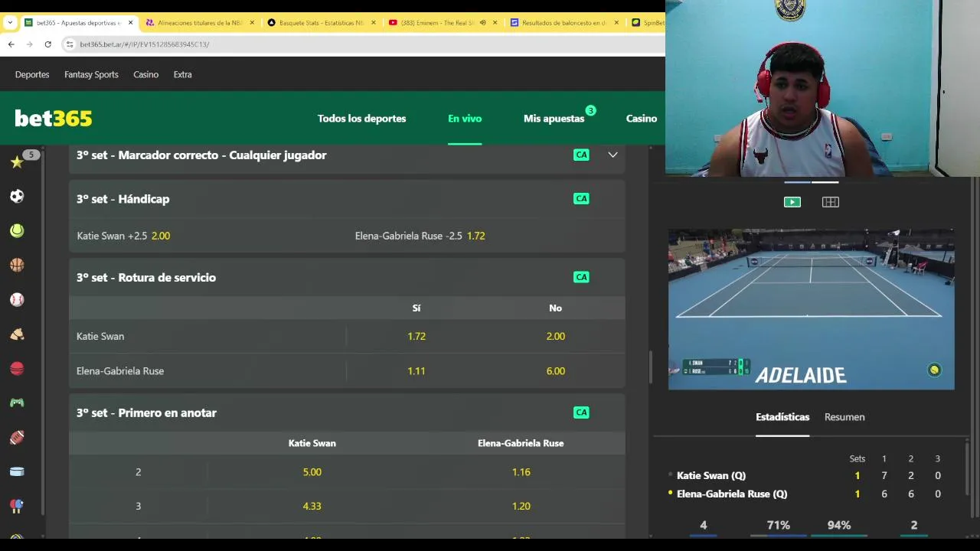980x551 pixels.
Task: Open Mis apuestas with 3 bets
Action: 554,119
